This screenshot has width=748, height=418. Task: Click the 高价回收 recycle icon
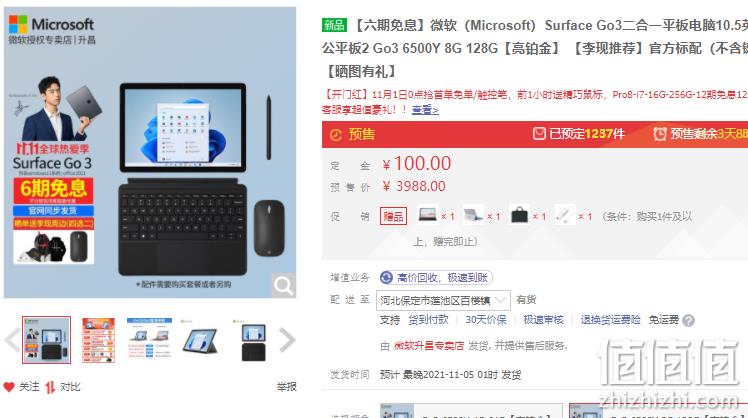[x=386, y=277]
